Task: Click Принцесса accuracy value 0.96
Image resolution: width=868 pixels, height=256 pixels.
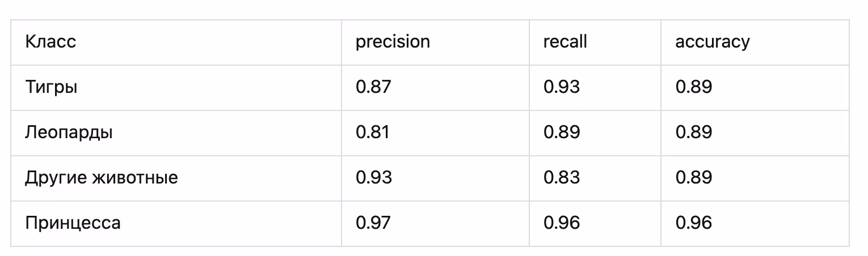Action: (x=693, y=223)
